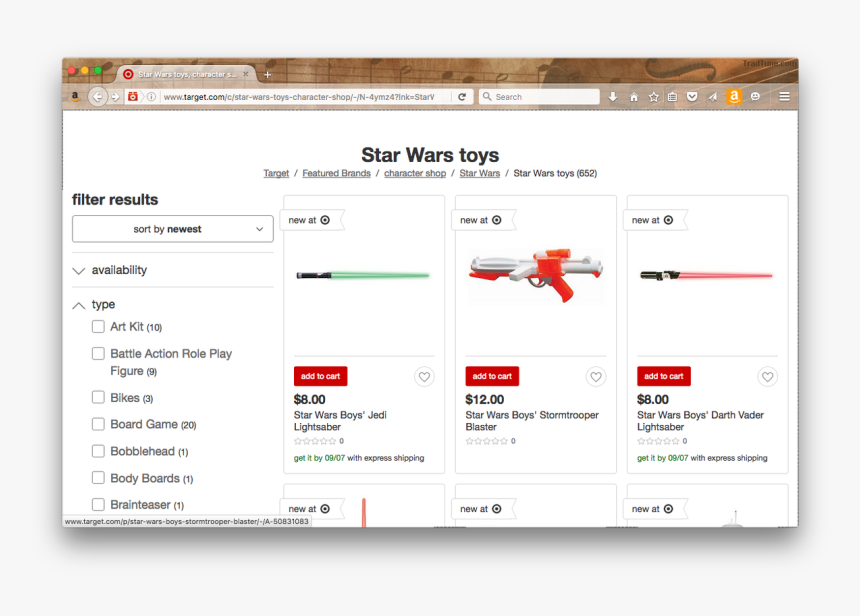The width and height of the screenshot is (860, 616).
Task: Click the Stormtrooper Blaster product image
Action: (536, 274)
